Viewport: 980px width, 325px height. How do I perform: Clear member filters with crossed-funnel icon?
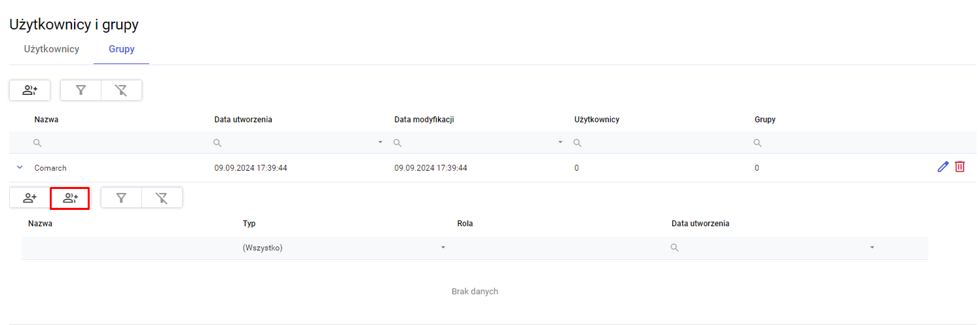pyautogui.click(x=162, y=197)
